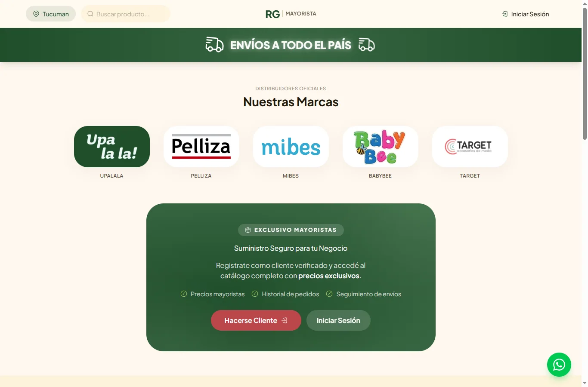The width and height of the screenshot is (588, 387).
Task: Click the magnifier icon in search box
Action: pyautogui.click(x=90, y=14)
